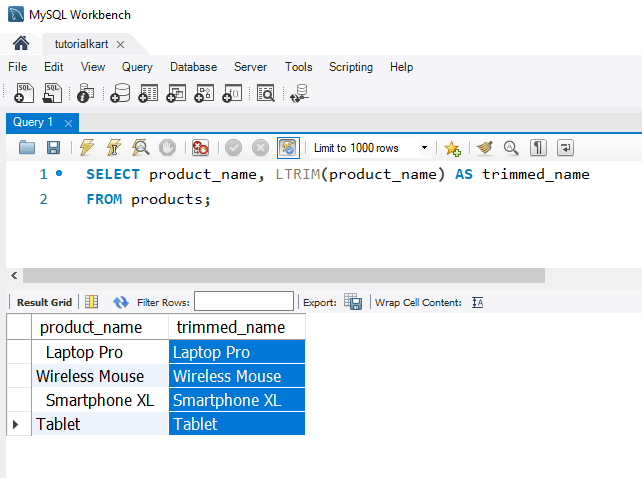Toggle auto-commit mode
The width and height of the screenshot is (642, 478).
(x=288, y=147)
